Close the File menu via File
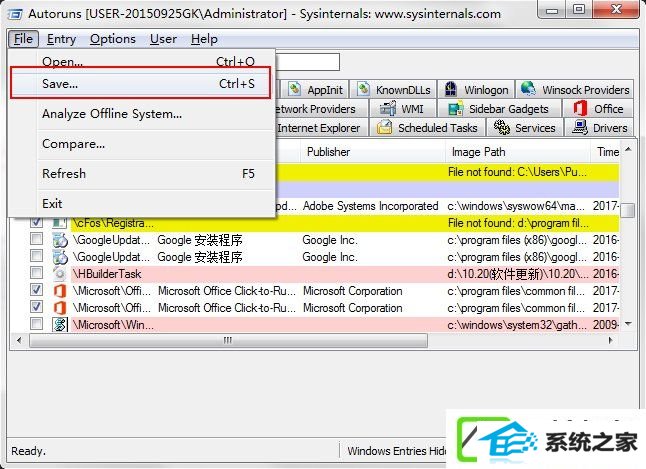Image resolution: width=646 pixels, height=469 pixels. (x=23, y=39)
